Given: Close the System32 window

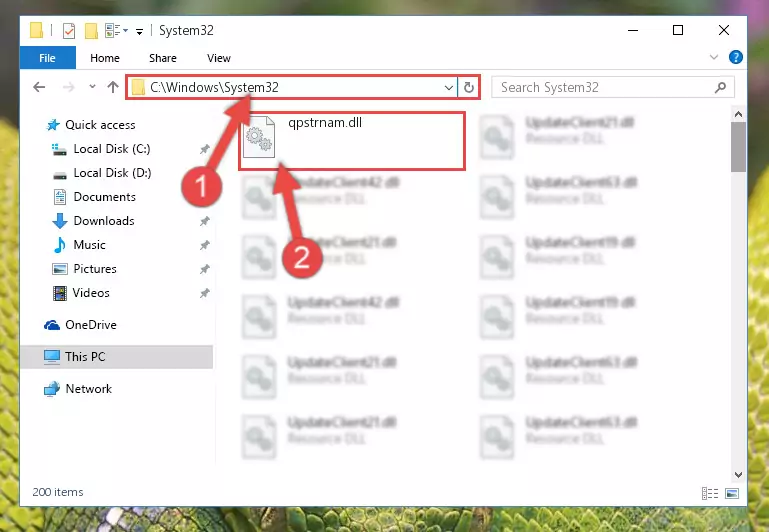Looking at the screenshot, I should 723,30.
